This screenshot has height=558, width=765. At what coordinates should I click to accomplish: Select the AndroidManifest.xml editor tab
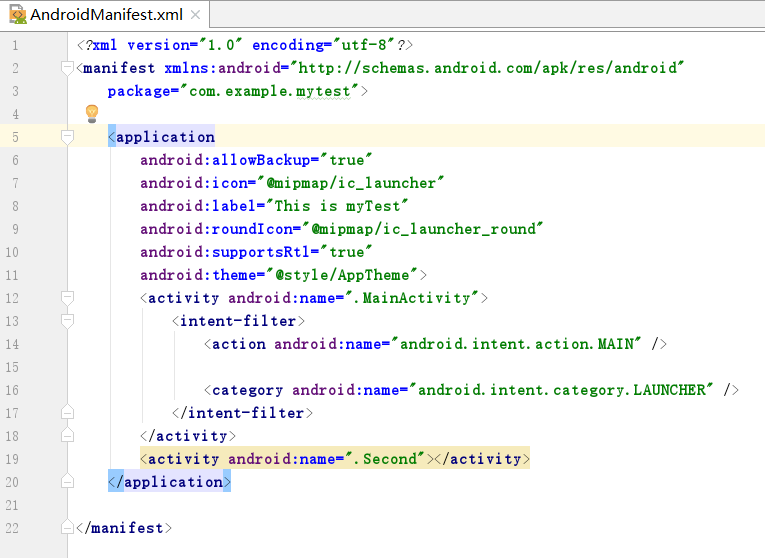coord(105,15)
